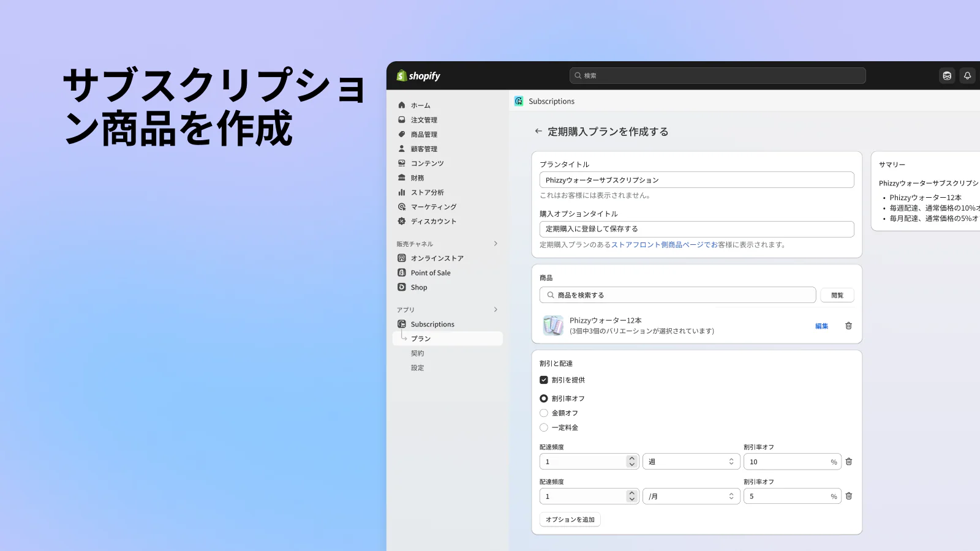980x551 pixels.
Task: Click the オプションを追加 button
Action: click(x=570, y=519)
